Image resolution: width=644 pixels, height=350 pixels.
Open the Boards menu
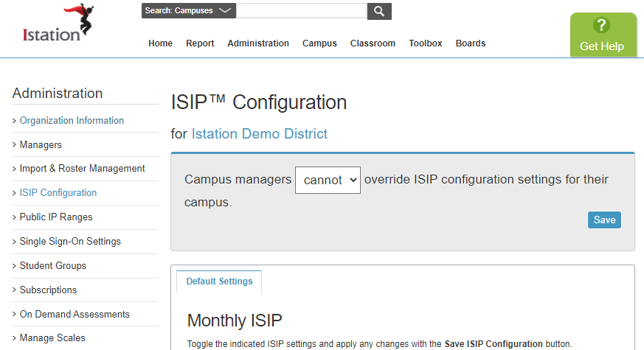(x=470, y=43)
